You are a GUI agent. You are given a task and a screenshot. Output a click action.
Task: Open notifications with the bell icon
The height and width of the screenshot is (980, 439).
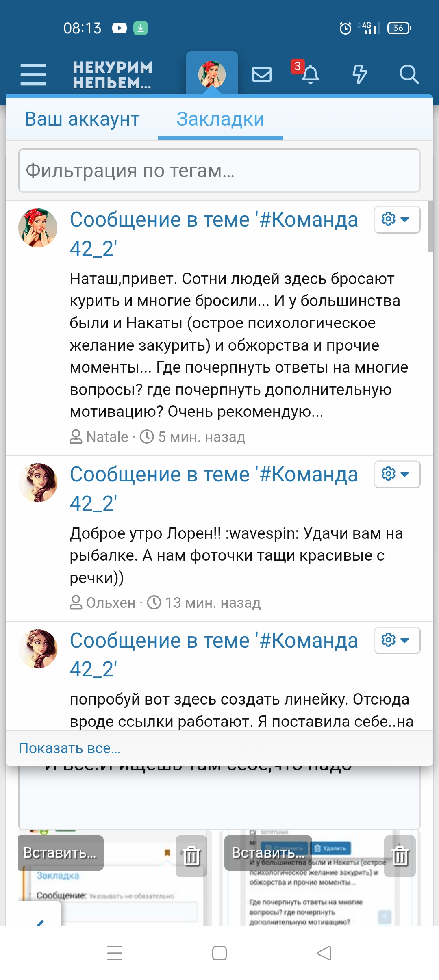pos(311,74)
